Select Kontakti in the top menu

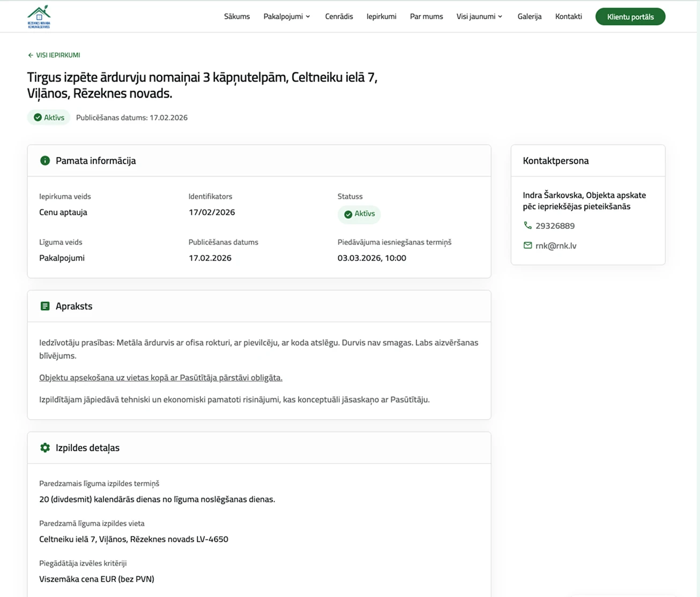tap(568, 17)
